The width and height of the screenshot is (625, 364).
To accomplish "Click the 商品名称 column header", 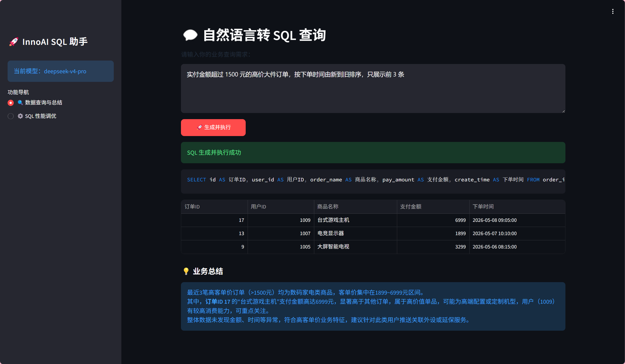I will coord(355,207).
